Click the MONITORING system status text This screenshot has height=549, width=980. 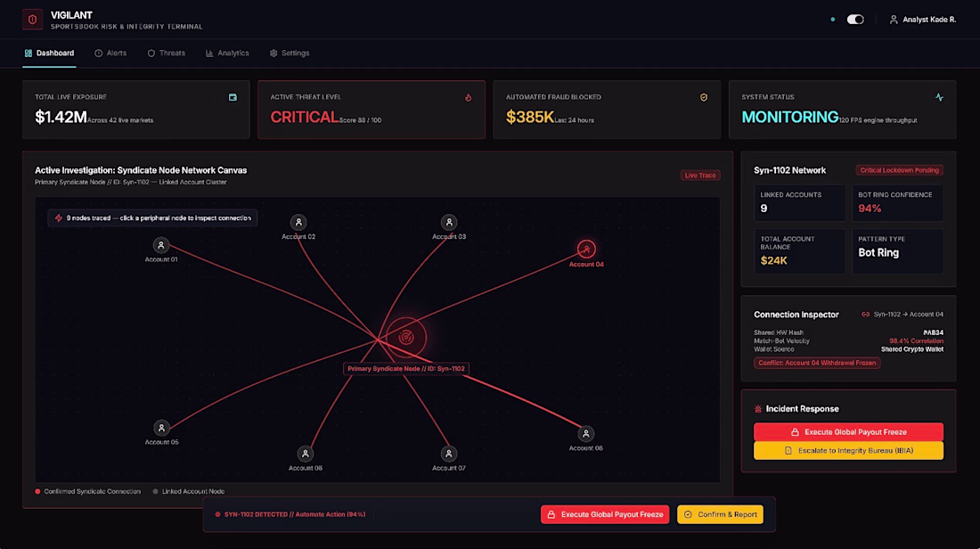pos(790,117)
